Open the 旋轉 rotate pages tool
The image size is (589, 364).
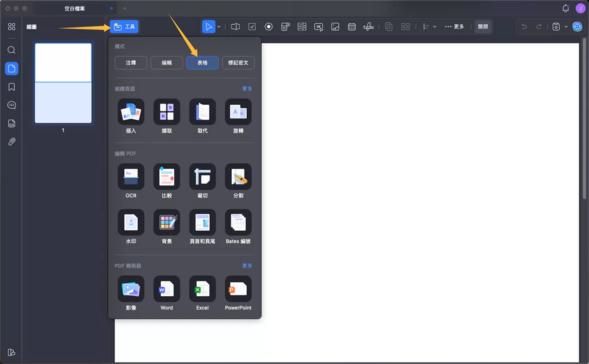(238, 116)
